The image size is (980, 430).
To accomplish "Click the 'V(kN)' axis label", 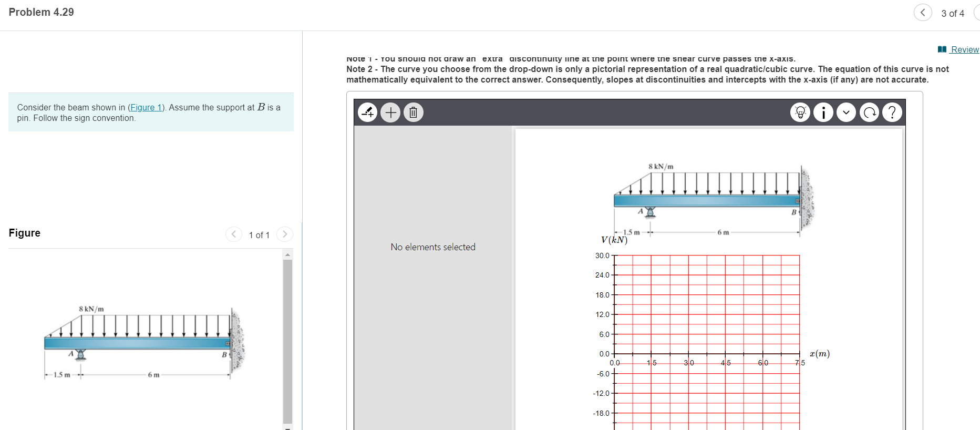I will (x=614, y=240).
